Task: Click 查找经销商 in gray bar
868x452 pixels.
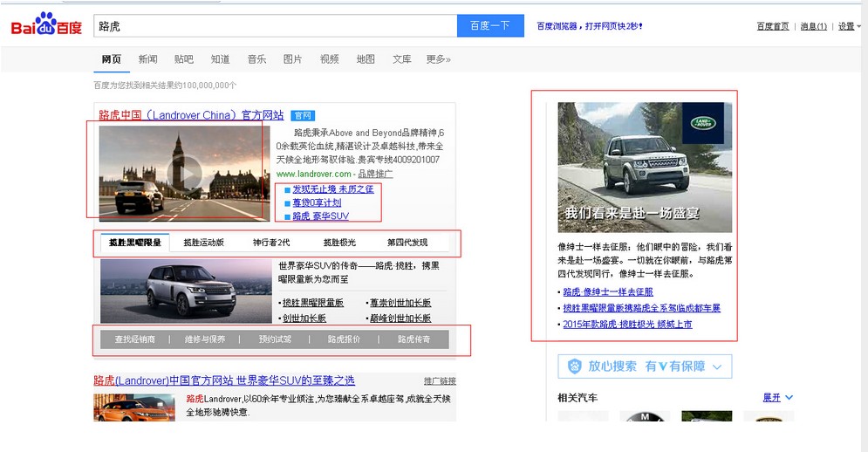Action: click(x=135, y=339)
